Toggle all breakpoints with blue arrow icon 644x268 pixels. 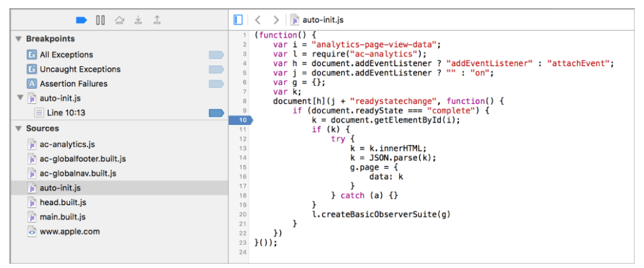(x=82, y=20)
